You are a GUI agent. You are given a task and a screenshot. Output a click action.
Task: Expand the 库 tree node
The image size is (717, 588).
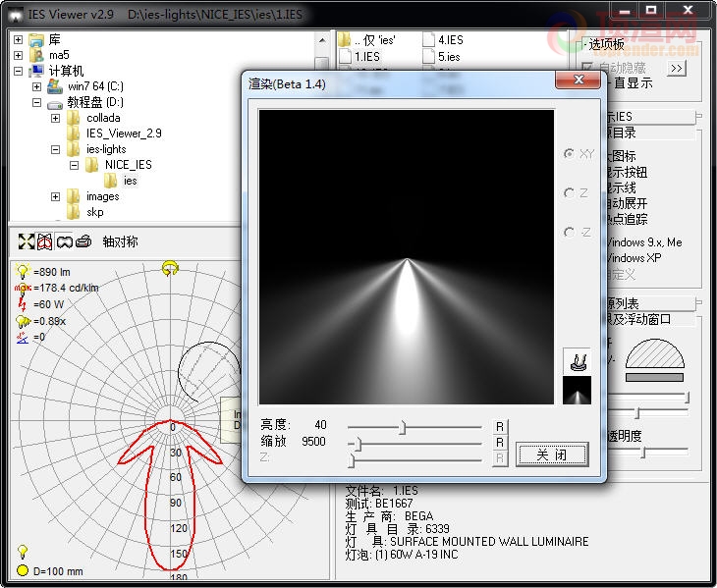pyautogui.click(x=19, y=39)
